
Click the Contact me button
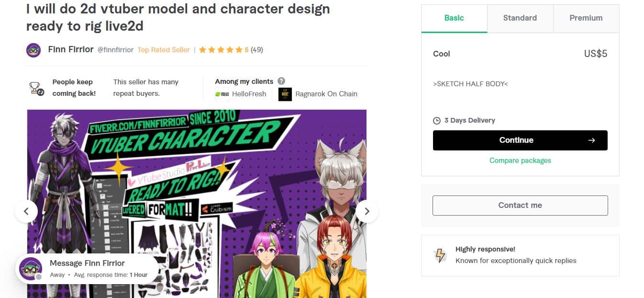click(x=520, y=205)
